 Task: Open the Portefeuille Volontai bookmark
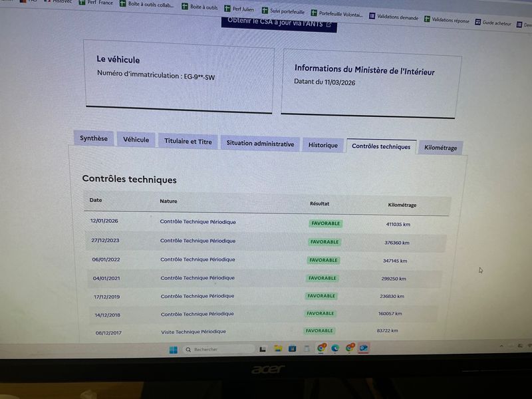pyautogui.click(x=337, y=14)
